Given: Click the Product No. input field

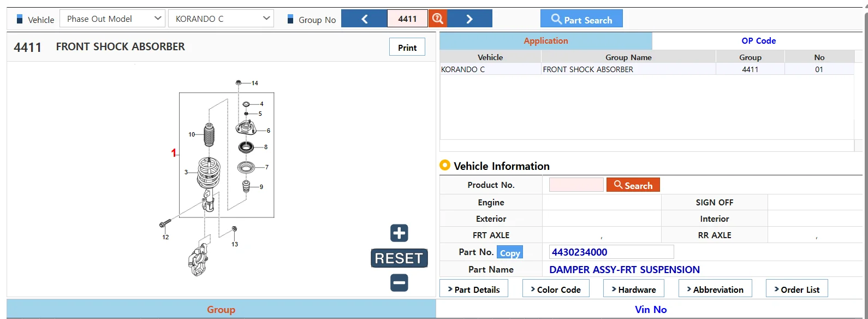Looking at the screenshot, I should (576, 185).
